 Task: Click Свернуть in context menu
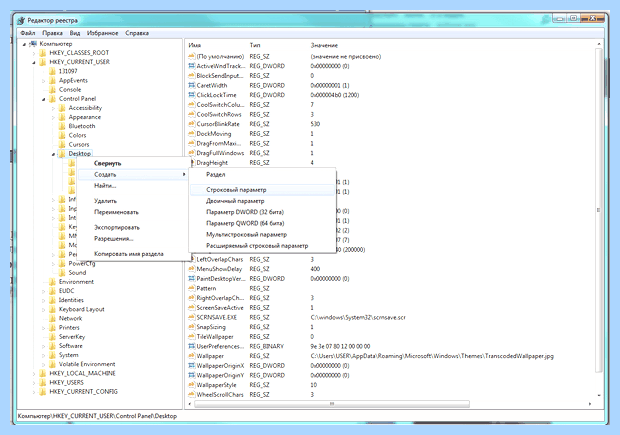pos(133,163)
